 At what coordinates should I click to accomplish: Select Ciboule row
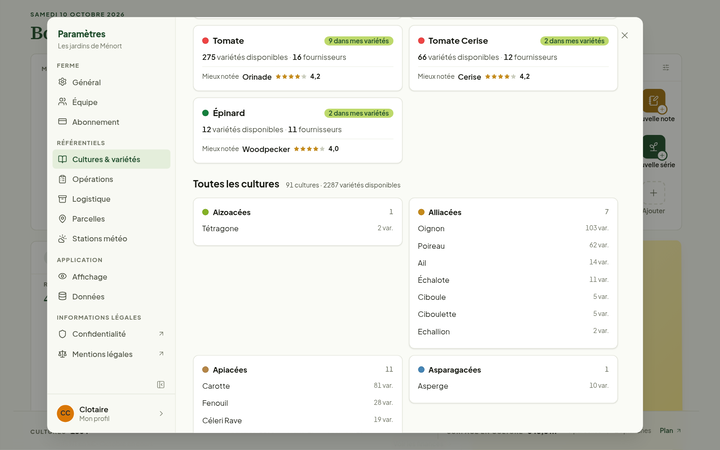(513, 297)
